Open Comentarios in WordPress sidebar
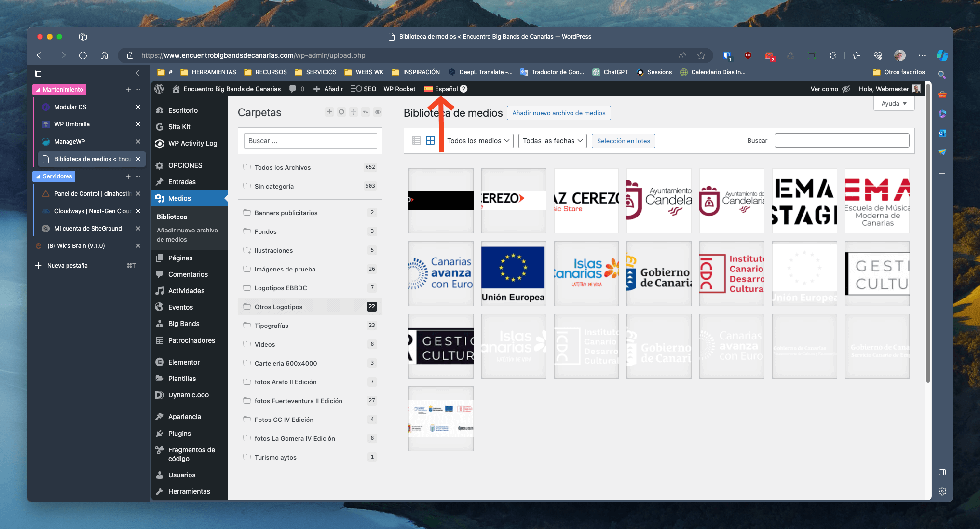Viewport: 980px width, 529px height. [x=189, y=274]
